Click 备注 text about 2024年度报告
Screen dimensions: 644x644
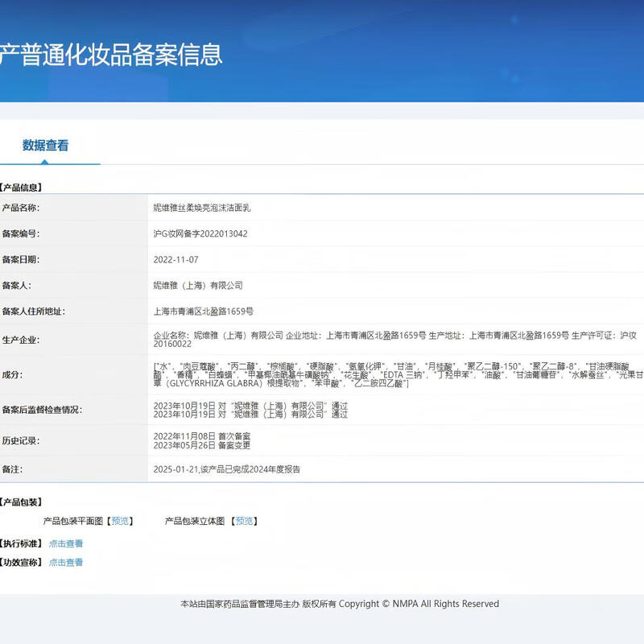(x=226, y=469)
